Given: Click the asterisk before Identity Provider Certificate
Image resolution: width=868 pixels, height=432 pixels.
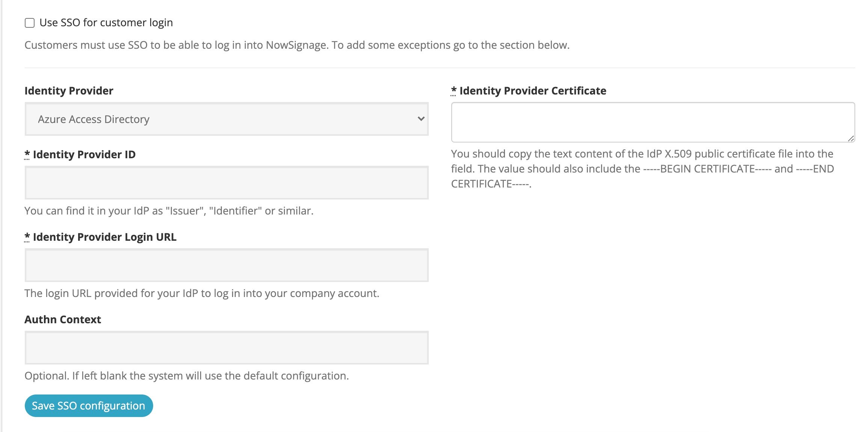Looking at the screenshot, I should (454, 90).
